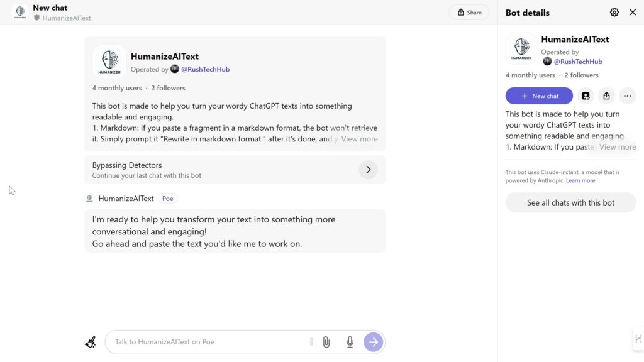Click HumanizeAIText subtitle under New chat
The image size is (644, 362).
(x=67, y=18)
